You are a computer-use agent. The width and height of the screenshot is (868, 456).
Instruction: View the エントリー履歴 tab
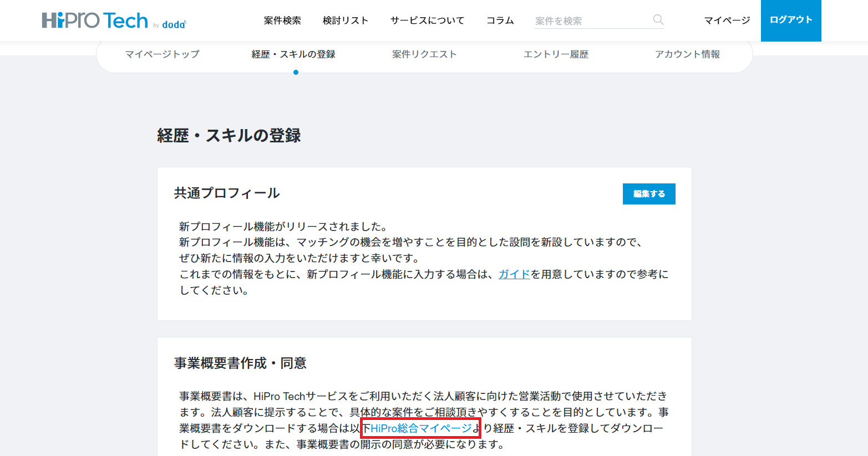coord(556,54)
